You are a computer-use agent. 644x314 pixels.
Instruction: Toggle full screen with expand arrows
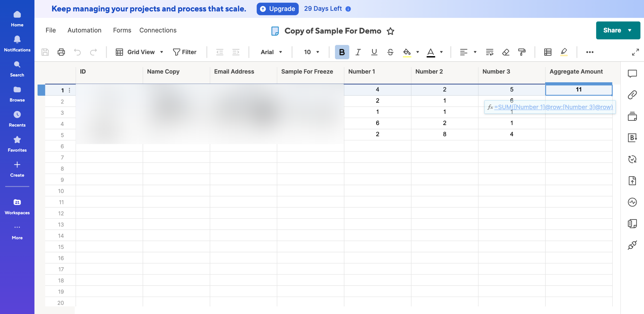pyautogui.click(x=635, y=52)
